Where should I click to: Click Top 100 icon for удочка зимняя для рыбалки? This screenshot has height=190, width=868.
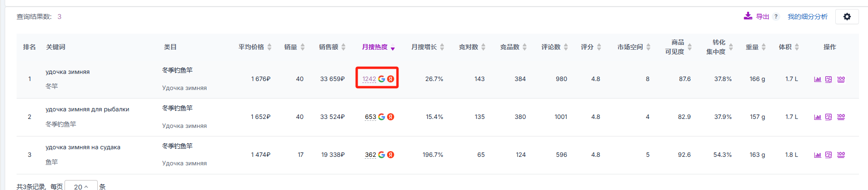841,117
